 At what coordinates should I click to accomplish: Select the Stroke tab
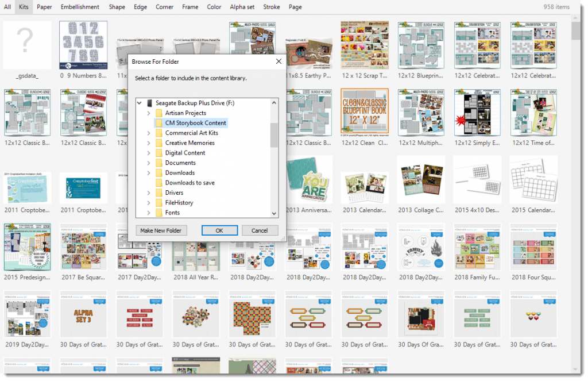272,7
